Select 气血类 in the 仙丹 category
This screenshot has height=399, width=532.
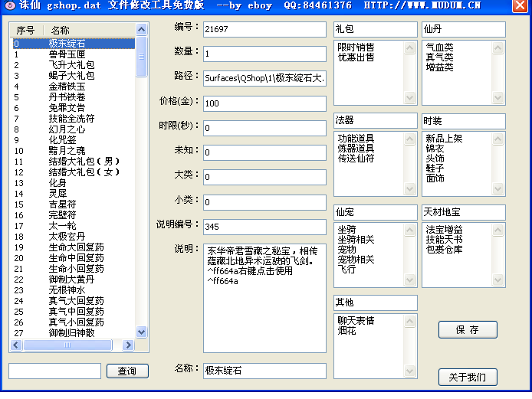click(x=439, y=47)
